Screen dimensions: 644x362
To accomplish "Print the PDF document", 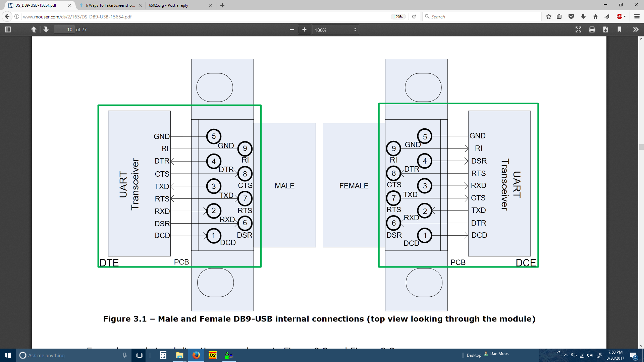I will pyautogui.click(x=592, y=29).
